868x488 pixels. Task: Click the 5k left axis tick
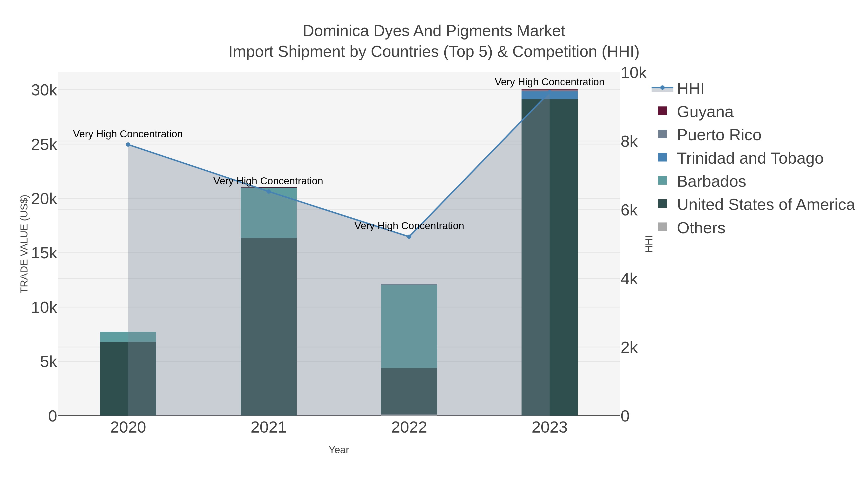coord(48,362)
